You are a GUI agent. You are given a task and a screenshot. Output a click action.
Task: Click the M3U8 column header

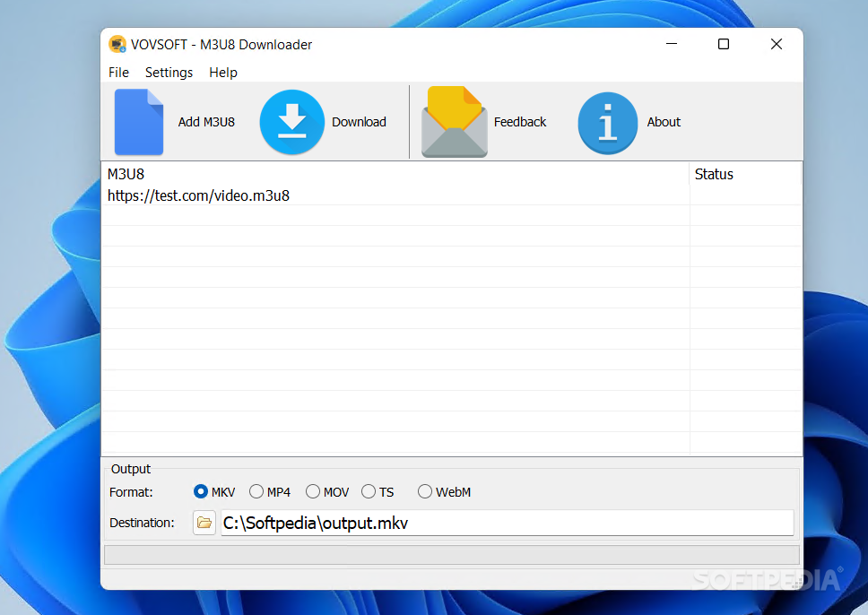(395, 175)
